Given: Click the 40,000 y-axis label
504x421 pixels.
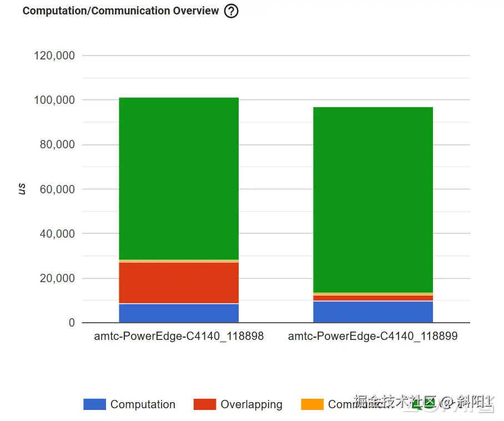Looking at the screenshot, I should (57, 234).
